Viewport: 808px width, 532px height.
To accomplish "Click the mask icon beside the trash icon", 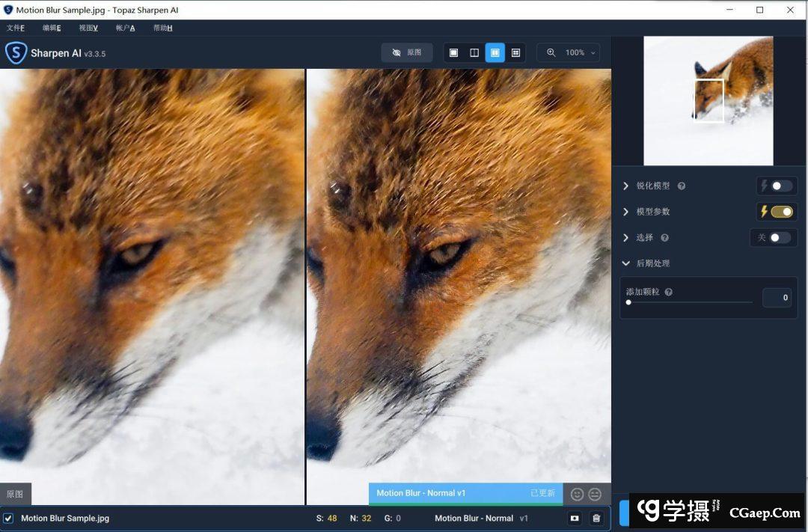I will point(575,518).
